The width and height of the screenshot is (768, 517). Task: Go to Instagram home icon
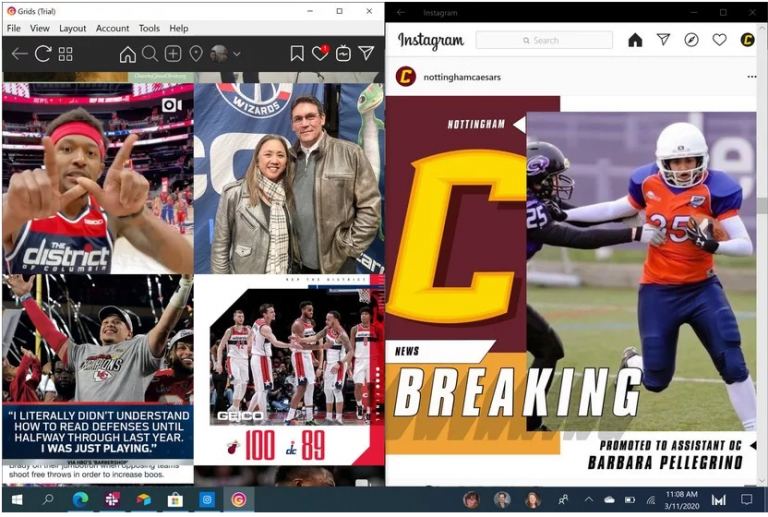(635, 40)
